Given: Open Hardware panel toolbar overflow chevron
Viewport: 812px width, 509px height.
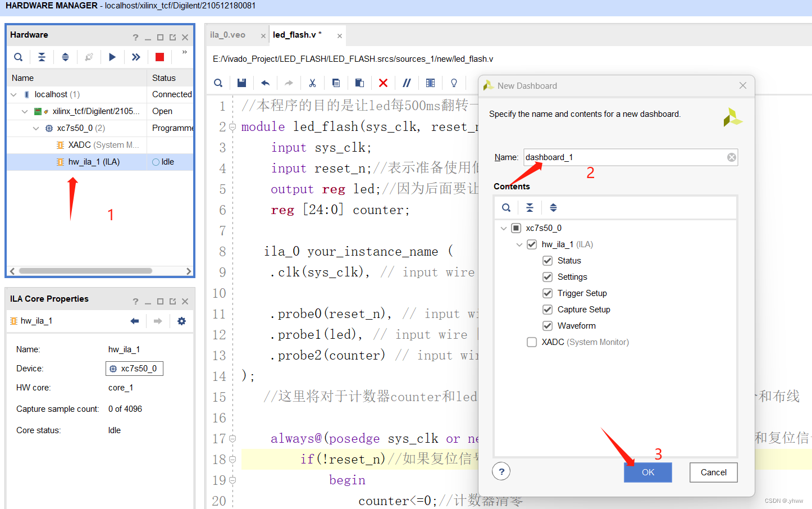Looking at the screenshot, I should 184,52.
